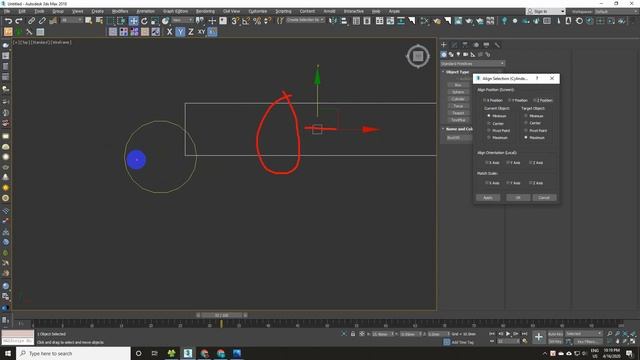Open the Create tab in the command panel
Screen dimensions: 640x360
click(x=444, y=44)
